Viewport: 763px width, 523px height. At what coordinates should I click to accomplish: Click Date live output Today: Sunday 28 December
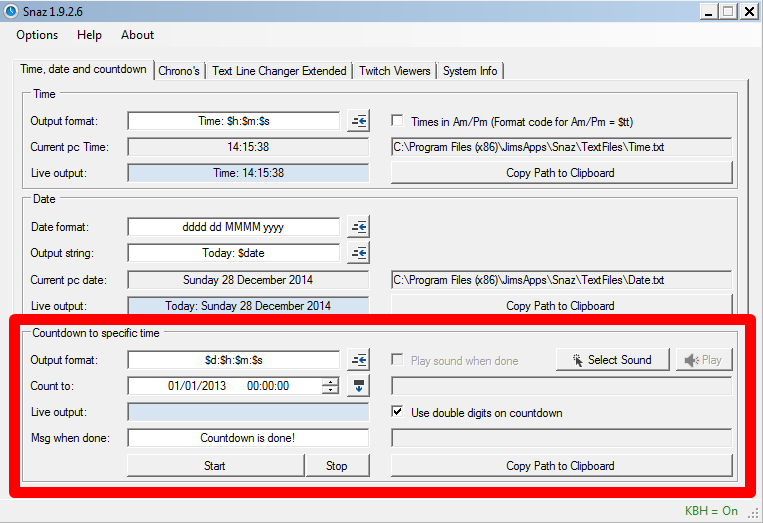pyautogui.click(x=248, y=306)
